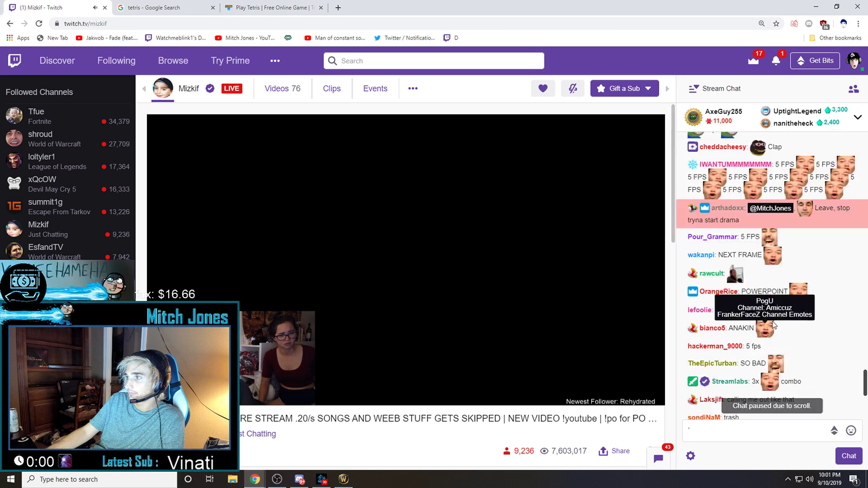Open the Following page
This screenshot has height=488, width=868.
click(117, 61)
